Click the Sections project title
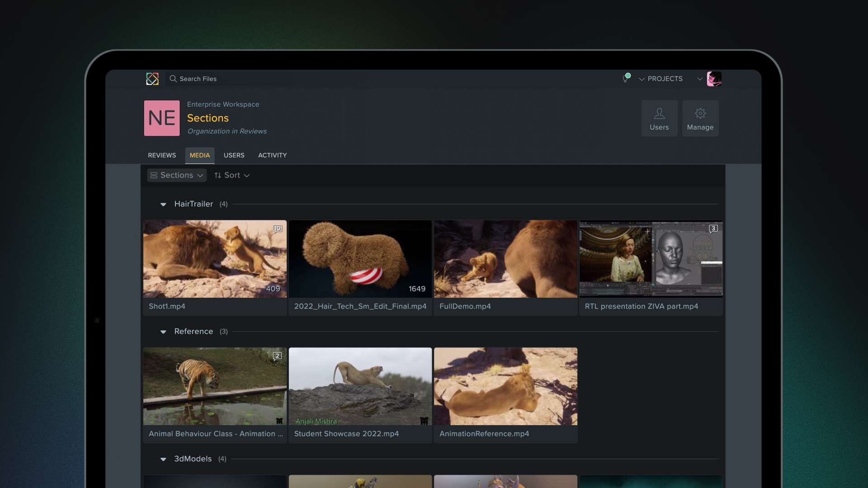This screenshot has width=868, height=488. tap(208, 118)
